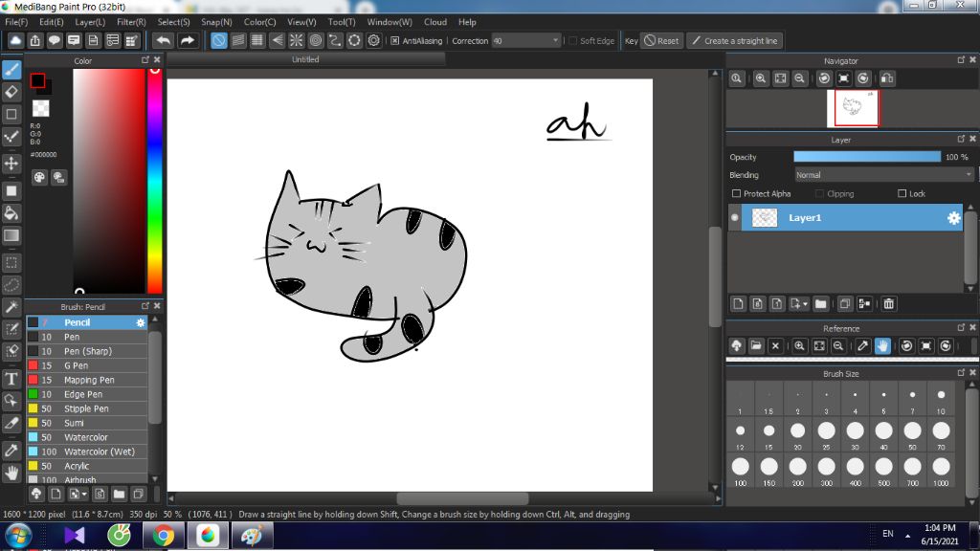The image size is (980, 551).
Task: Open the Select menu
Action: 174,22
